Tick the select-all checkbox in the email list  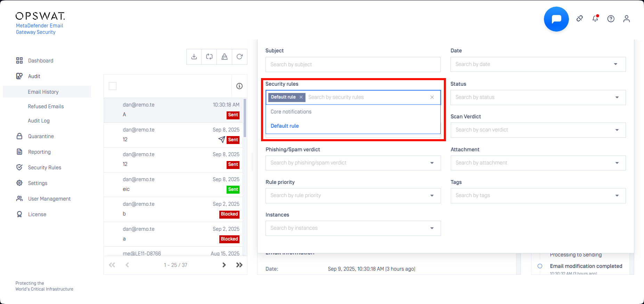pyautogui.click(x=113, y=86)
